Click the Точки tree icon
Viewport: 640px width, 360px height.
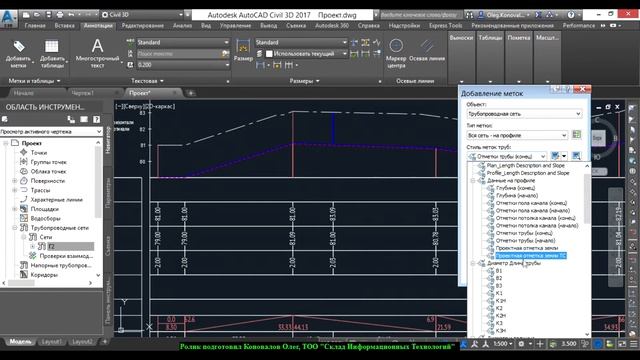24,152
